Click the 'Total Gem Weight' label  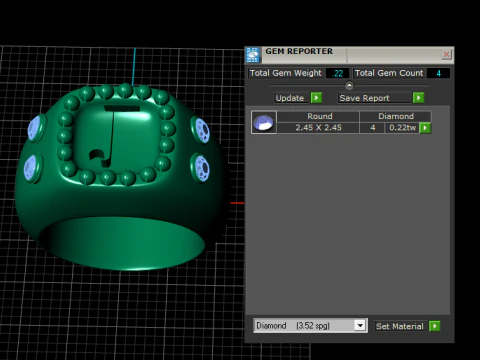286,73
